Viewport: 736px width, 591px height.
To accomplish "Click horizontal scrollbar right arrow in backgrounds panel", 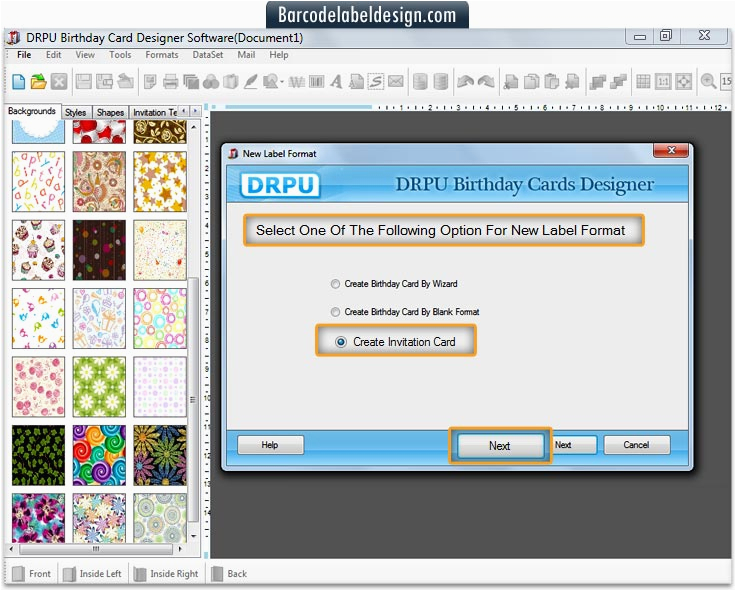I will [180, 548].
